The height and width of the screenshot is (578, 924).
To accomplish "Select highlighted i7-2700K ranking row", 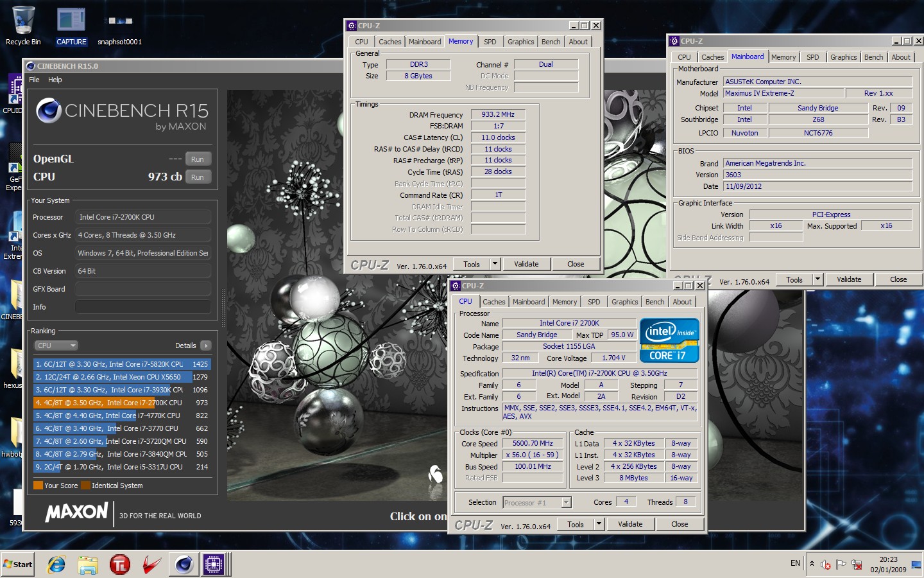I will 122,403.
